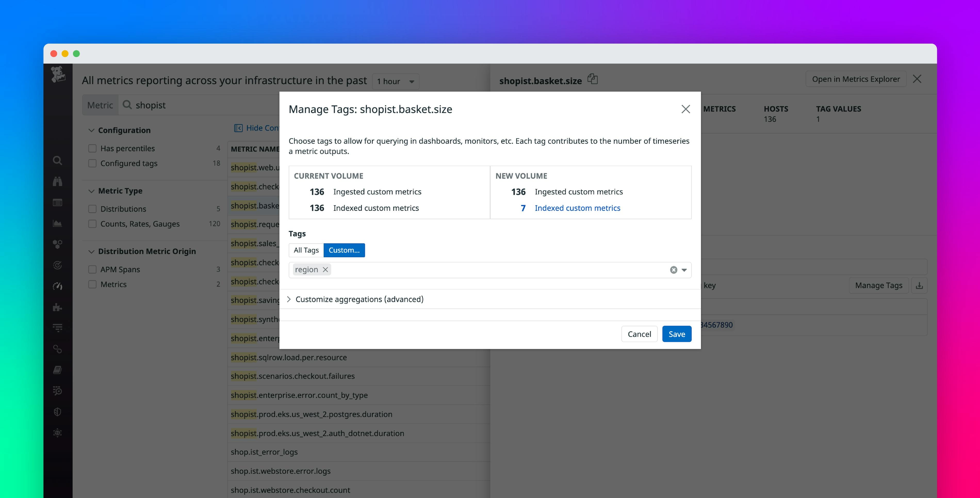Expand Customize aggregations (advanced)
Viewport: 980px width, 498px height.
[x=360, y=299]
